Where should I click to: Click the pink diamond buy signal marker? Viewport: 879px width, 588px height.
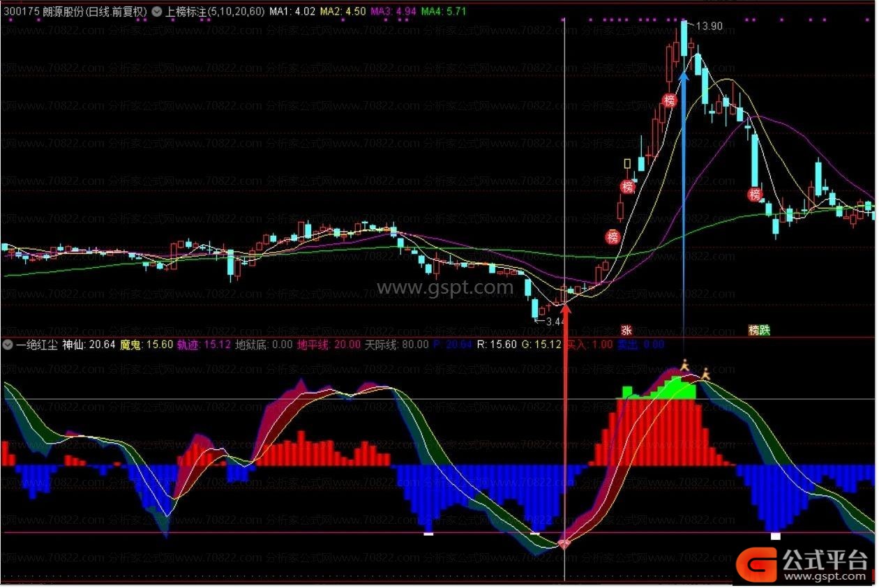(x=564, y=543)
